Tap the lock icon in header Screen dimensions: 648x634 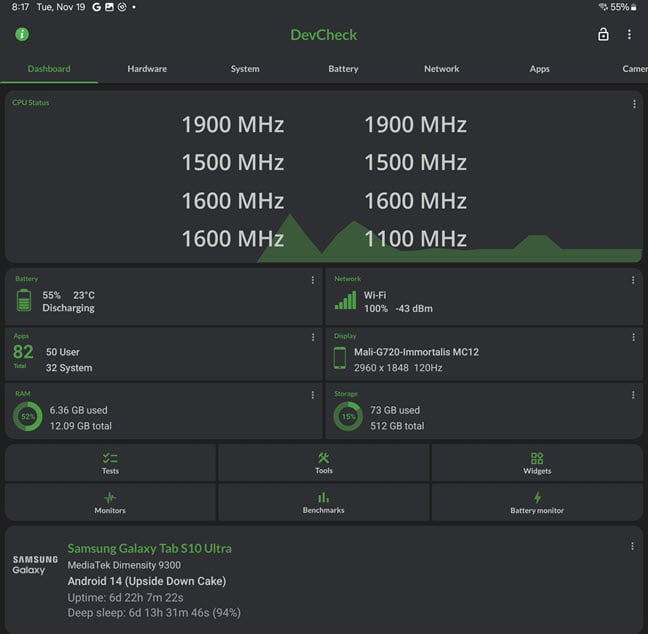point(603,34)
